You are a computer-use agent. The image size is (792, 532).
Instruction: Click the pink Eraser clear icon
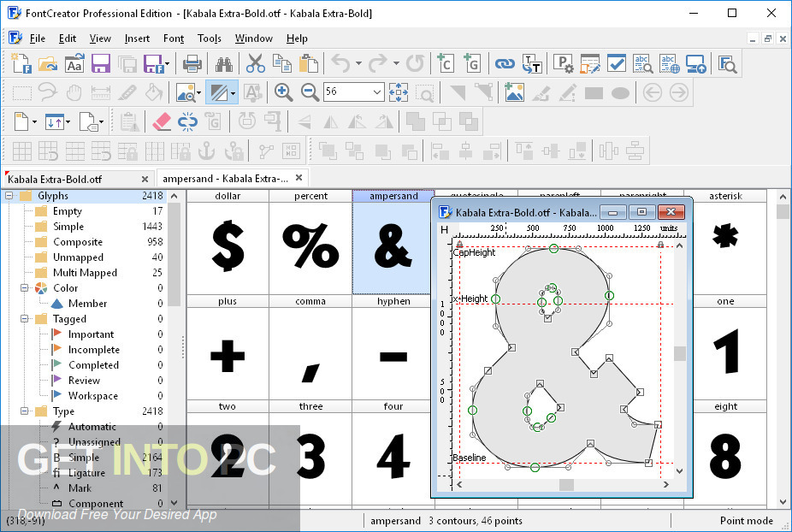[x=162, y=121]
